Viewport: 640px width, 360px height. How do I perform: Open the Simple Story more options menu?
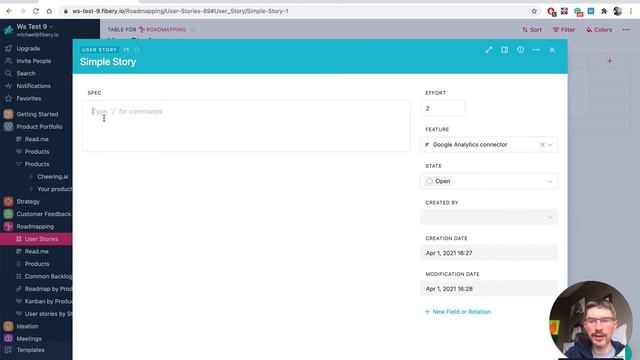tap(536, 50)
